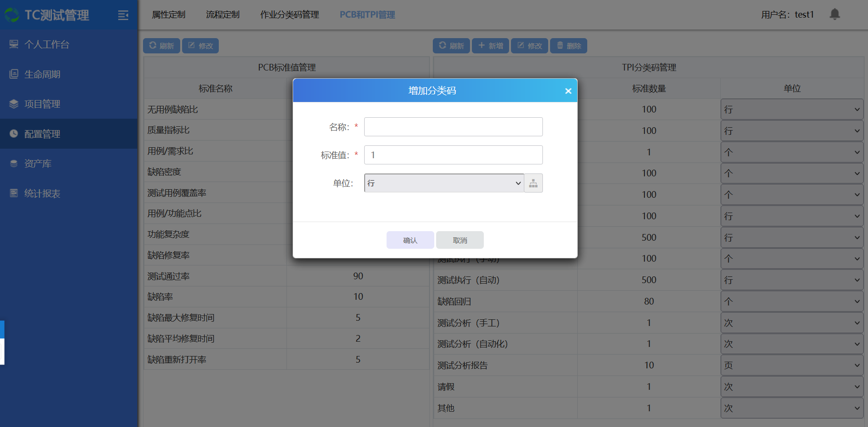Screen dimensions: 868x427
Task: Open 个人工作台 in the sidebar
Action: 47,44
